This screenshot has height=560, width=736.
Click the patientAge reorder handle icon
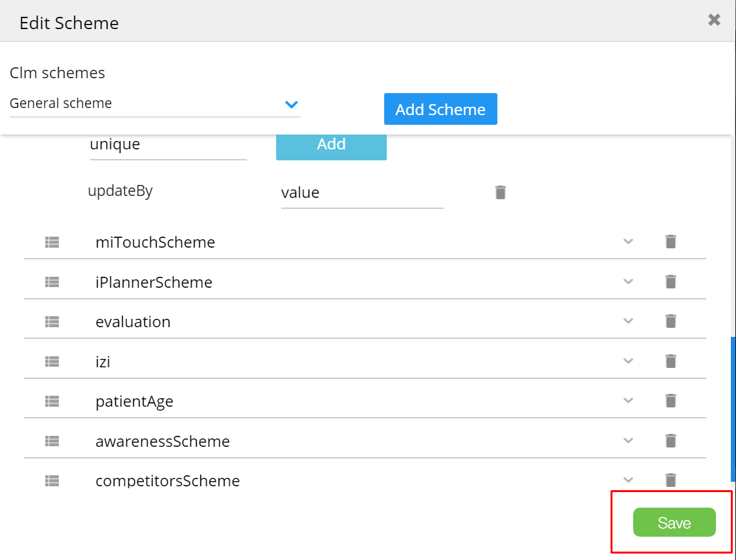pyautogui.click(x=52, y=401)
